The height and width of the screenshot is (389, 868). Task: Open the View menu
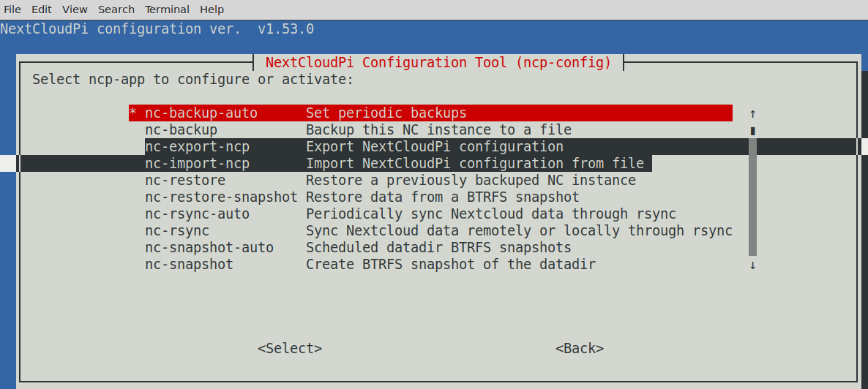(75, 10)
